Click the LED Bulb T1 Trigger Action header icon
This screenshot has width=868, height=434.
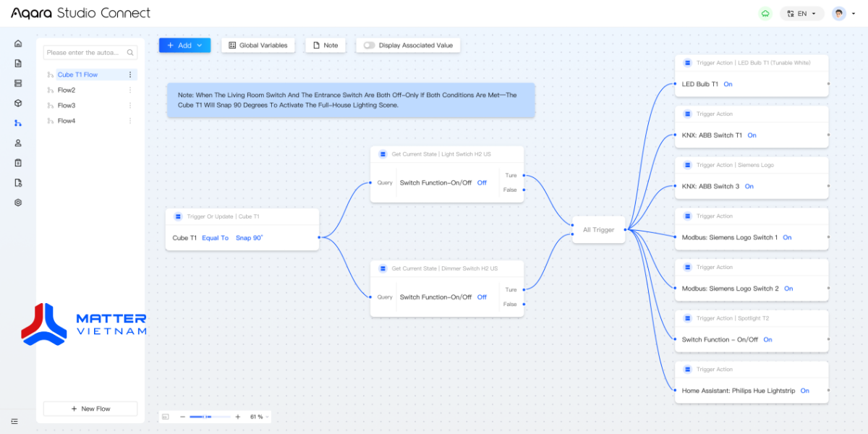point(687,63)
